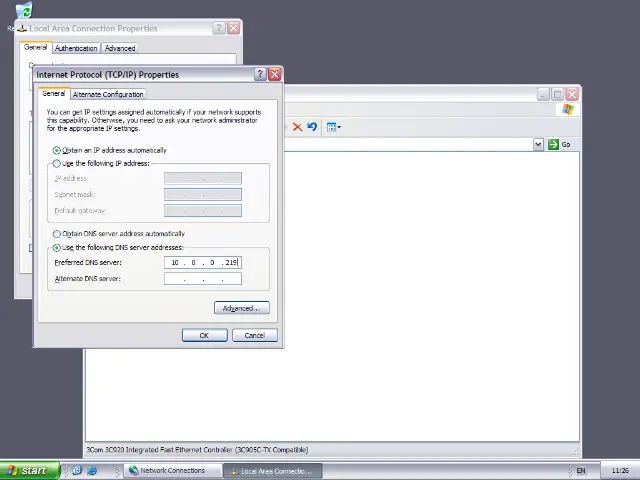Click disabled Default gateway field

[x=203, y=211]
